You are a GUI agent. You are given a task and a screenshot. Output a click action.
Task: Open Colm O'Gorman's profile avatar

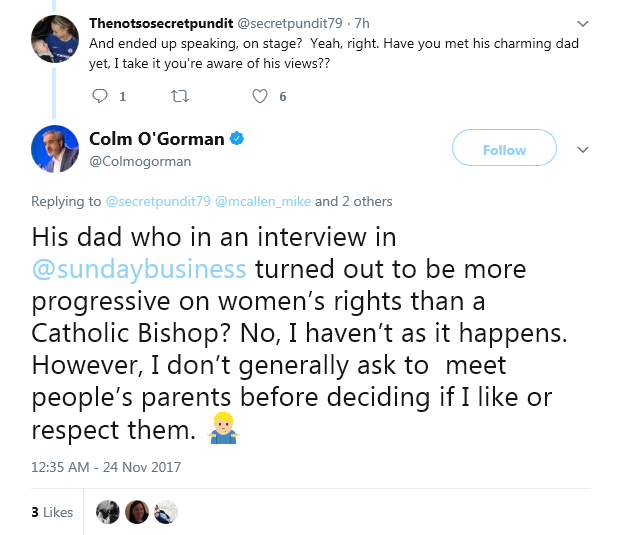55,149
